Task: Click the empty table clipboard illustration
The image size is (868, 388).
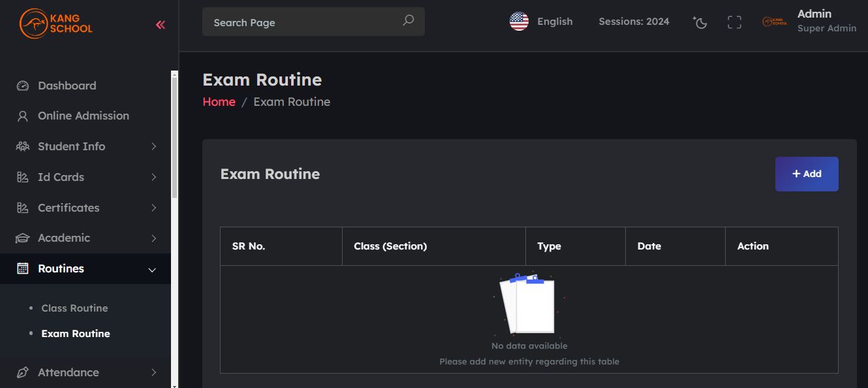Action: 529,304
